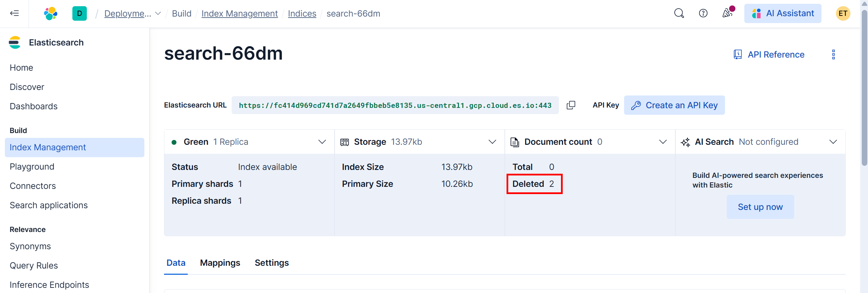Open the newsfeed celebration icon

point(728,13)
